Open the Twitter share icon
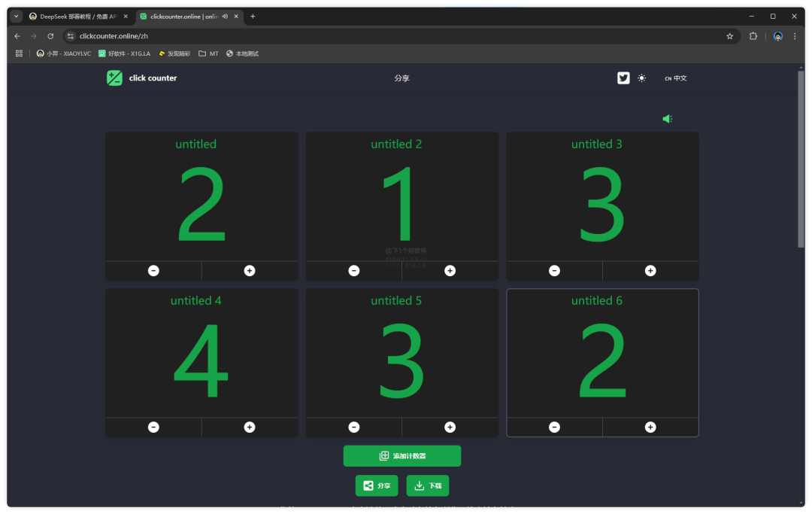The width and height of the screenshot is (812, 514). point(623,78)
